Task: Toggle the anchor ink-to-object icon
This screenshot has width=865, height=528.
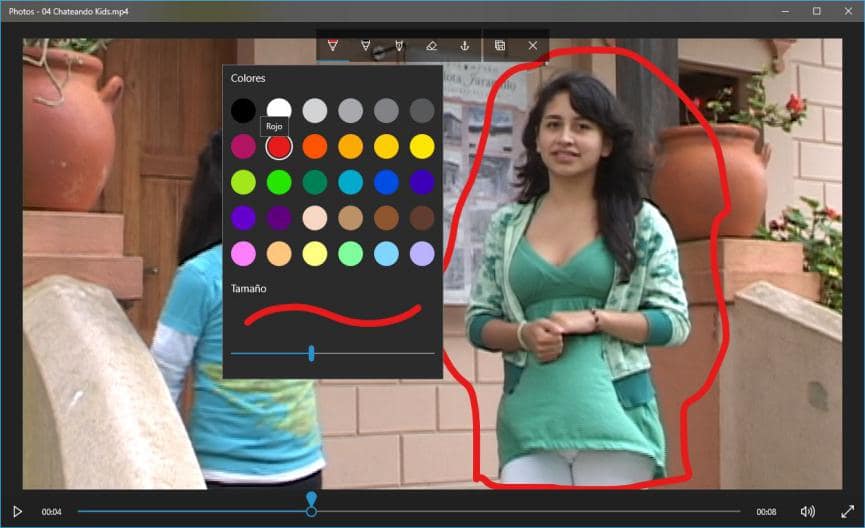Action: pyautogui.click(x=464, y=46)
